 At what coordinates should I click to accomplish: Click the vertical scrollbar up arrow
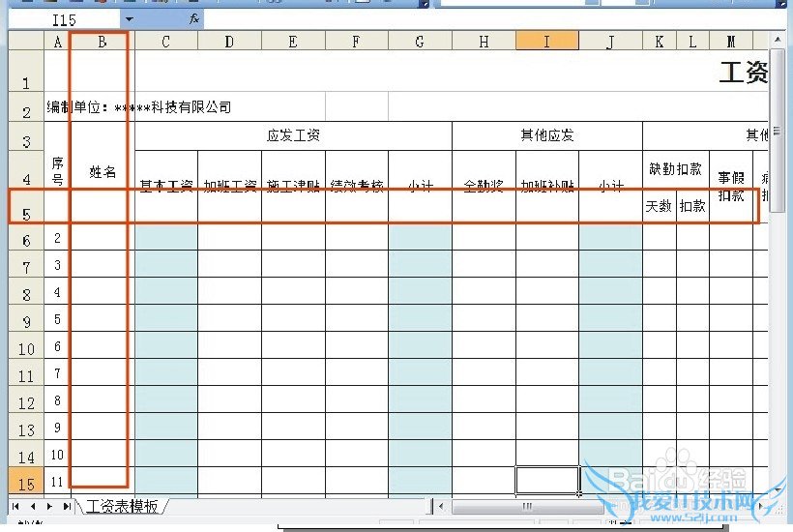(x=778, y=40)
